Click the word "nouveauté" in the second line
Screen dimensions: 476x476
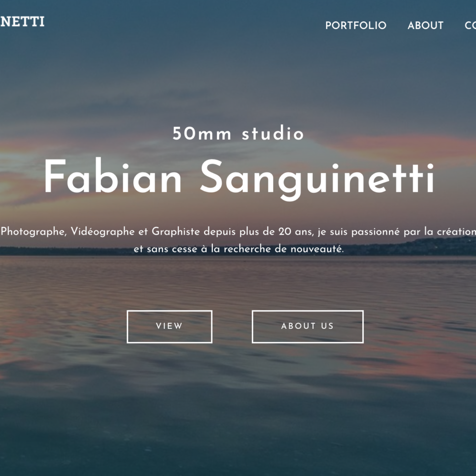point(317,249)
